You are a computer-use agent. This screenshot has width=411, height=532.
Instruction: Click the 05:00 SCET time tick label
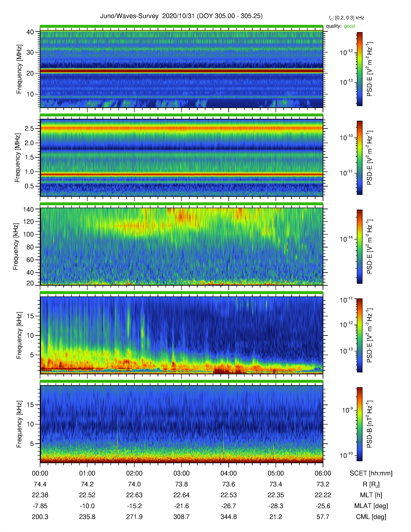(276, 473)
